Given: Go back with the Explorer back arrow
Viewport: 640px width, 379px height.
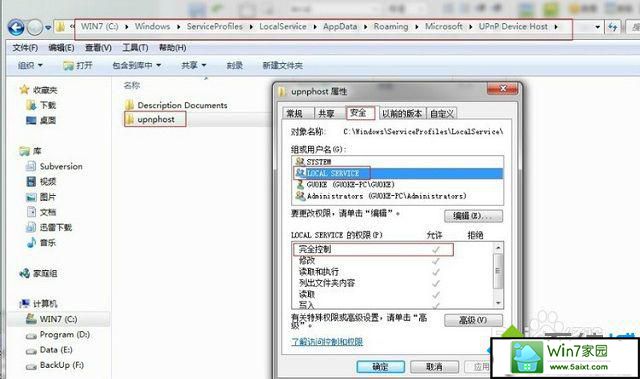Looking at the screenshot, I should [16, 27].
